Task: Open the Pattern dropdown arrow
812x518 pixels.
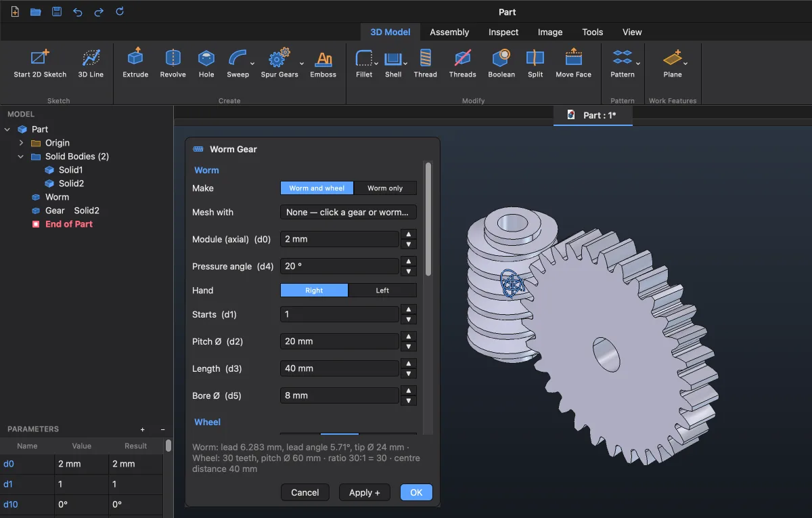Action: (x=638, y=64)
